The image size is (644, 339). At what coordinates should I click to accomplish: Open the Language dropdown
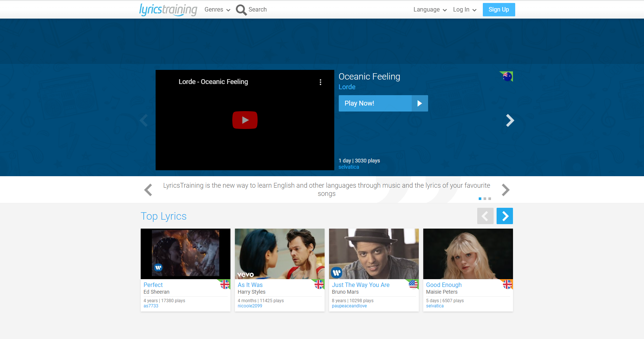click(430, 10)
